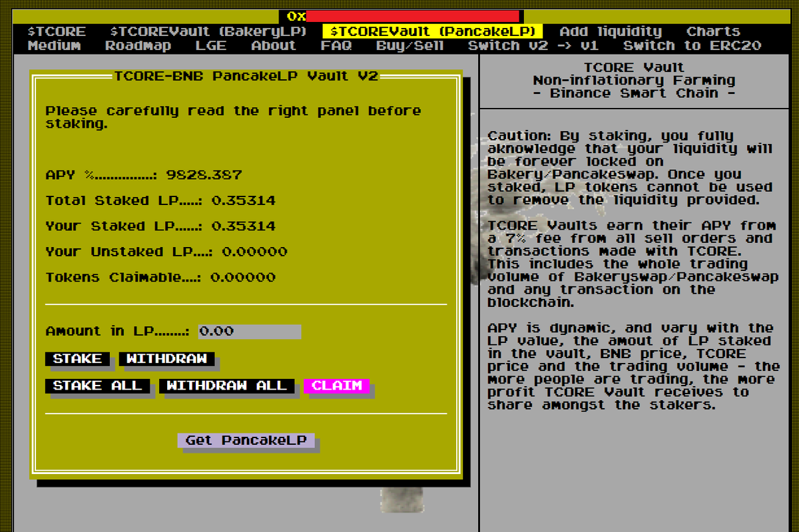799x532 pixels.
Task: Click the Total Staked LP value row
Action: pos(160,200)
